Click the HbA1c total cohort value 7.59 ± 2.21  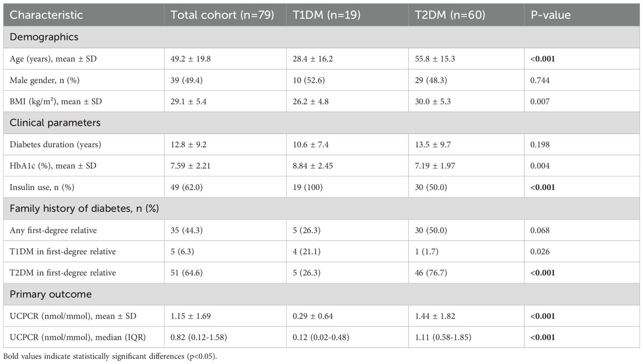[191, 166]
